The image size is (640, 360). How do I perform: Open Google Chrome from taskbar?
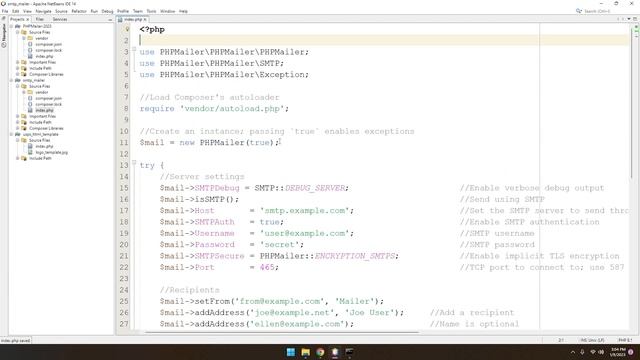(320, 352)
